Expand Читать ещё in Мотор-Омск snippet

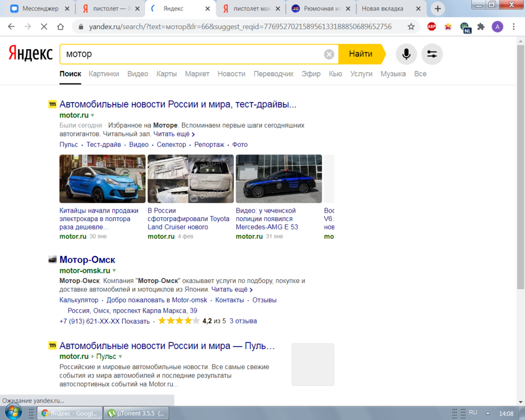232,289
